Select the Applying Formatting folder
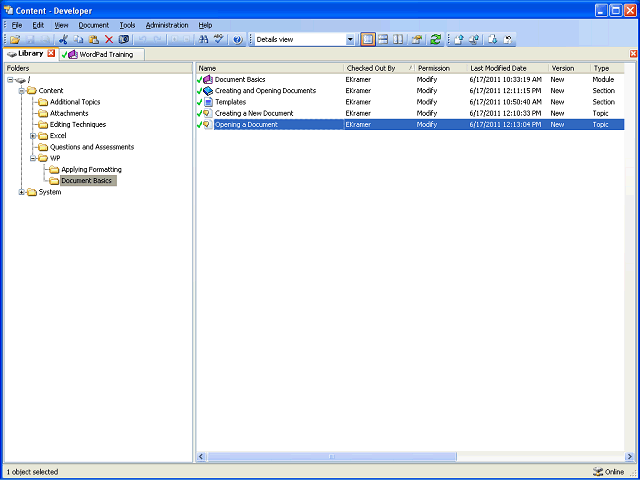The image size is (640, 480). point(91,169)
